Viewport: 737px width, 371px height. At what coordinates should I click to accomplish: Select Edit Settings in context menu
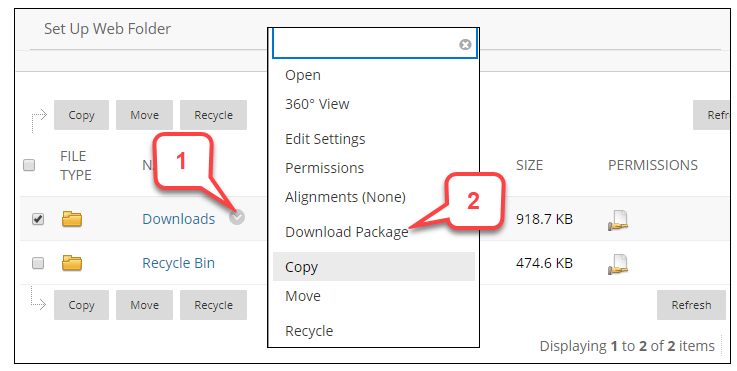[x=325, y=139]
